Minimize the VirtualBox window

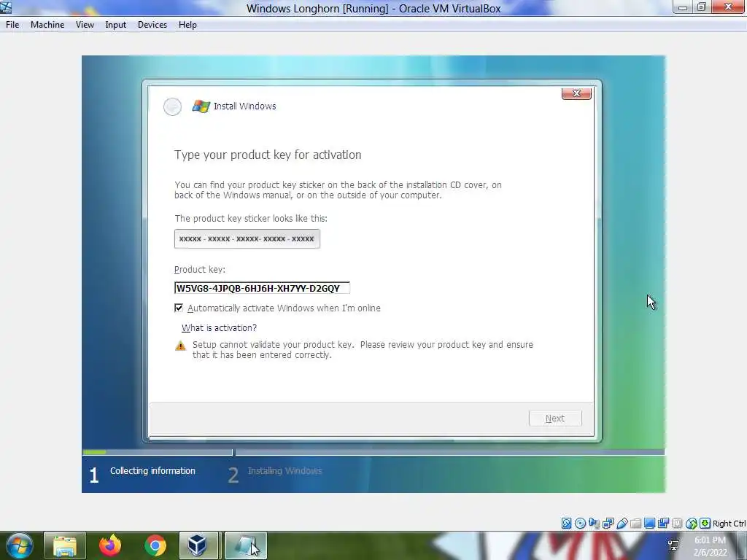(x=683, y=7)
